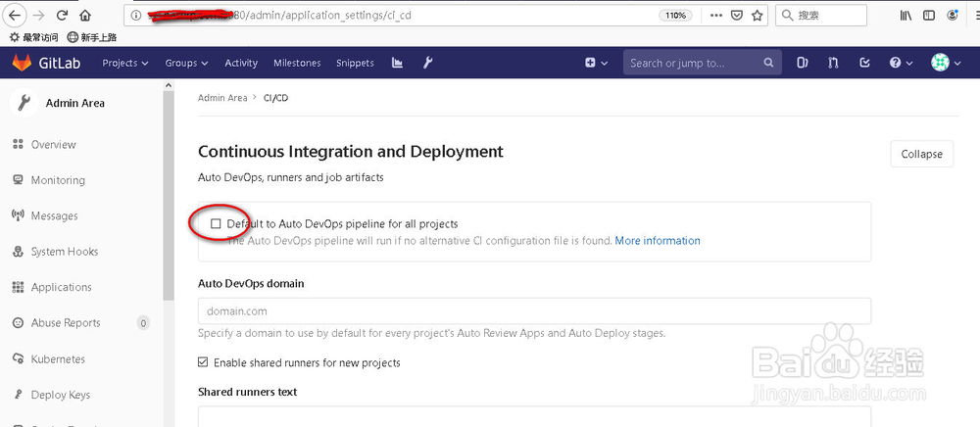Open Activity in top navigation
The image size is (980, 427).
(241, 63)
